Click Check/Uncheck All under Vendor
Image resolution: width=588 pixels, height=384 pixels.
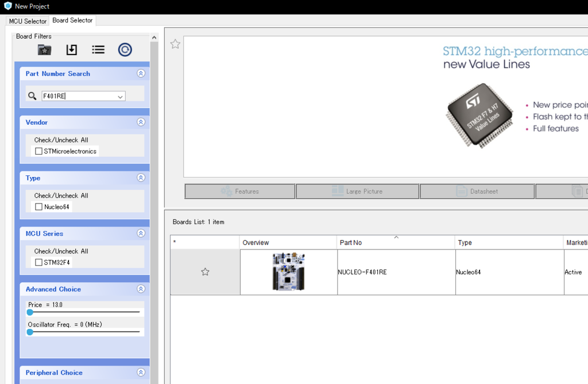(61, 140)
